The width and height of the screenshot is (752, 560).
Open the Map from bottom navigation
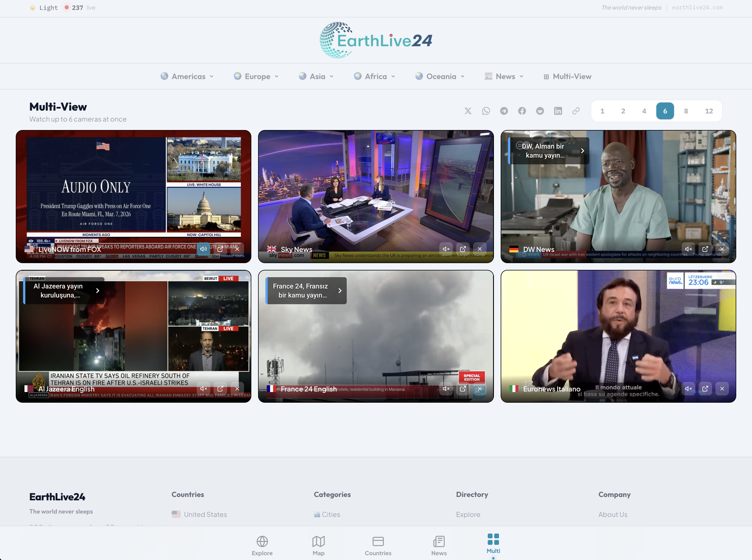pos(318,545)
